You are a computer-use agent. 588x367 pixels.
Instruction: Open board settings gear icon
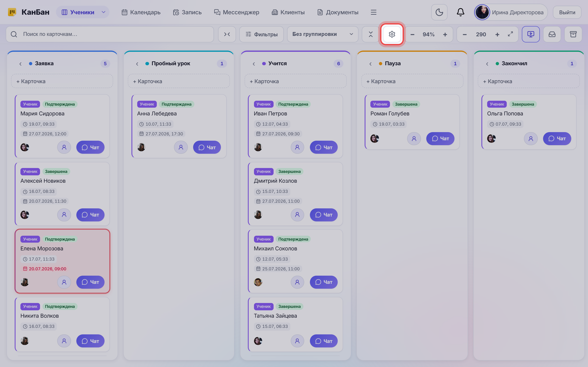click(x=392, y=34)
